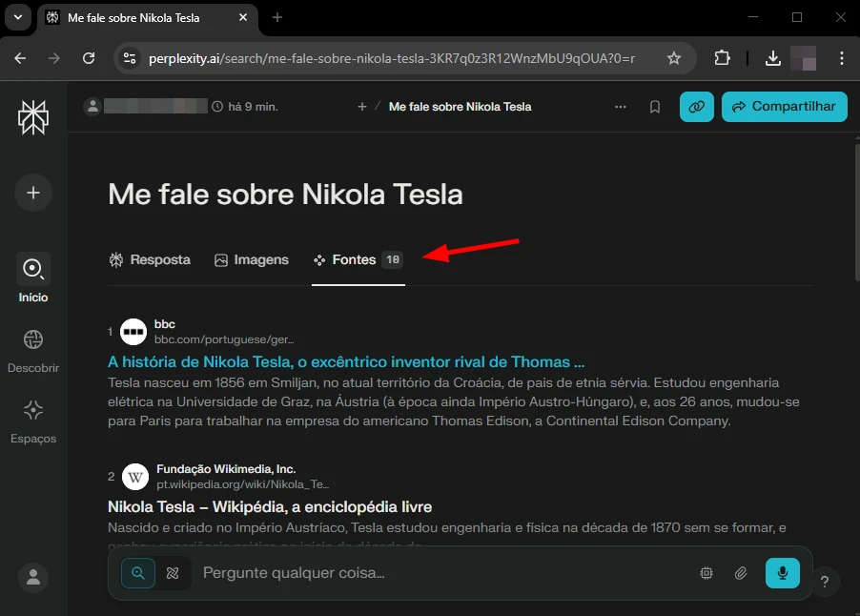Viewport: 860px width, 616px height.
Task: Go back in browser history
Action: [20, 58]
